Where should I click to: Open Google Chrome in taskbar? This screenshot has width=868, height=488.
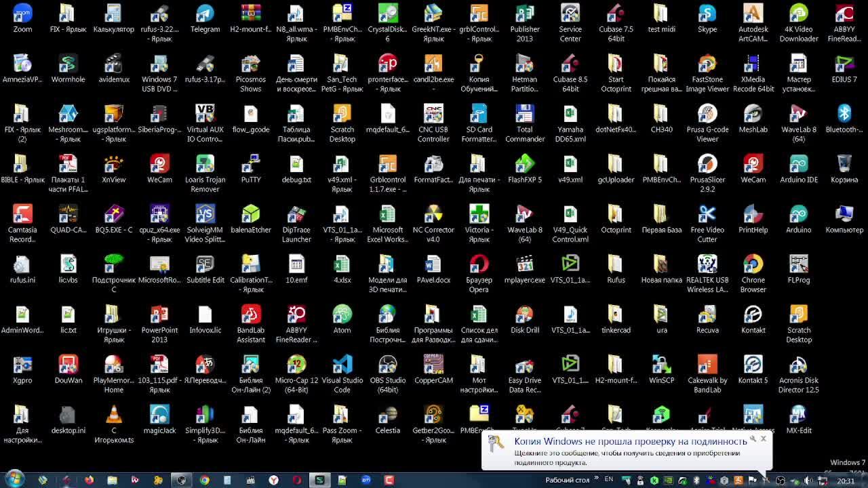[x=204, y=480]
